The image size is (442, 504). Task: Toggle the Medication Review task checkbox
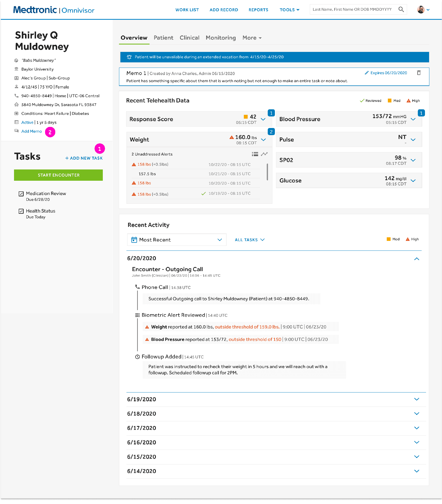(21, 194)
